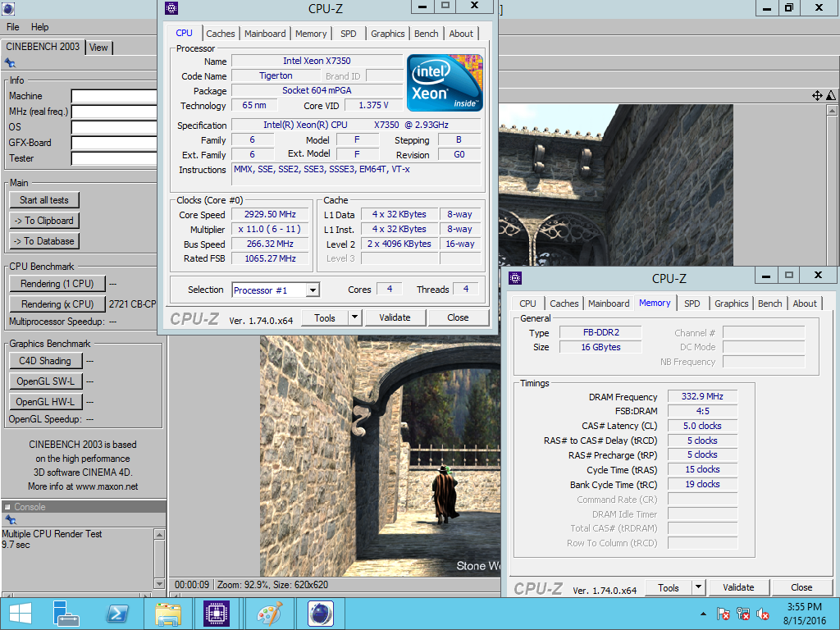Click -> To Database button
Viewport: 840px width, 630px height.
coord(44,241)
